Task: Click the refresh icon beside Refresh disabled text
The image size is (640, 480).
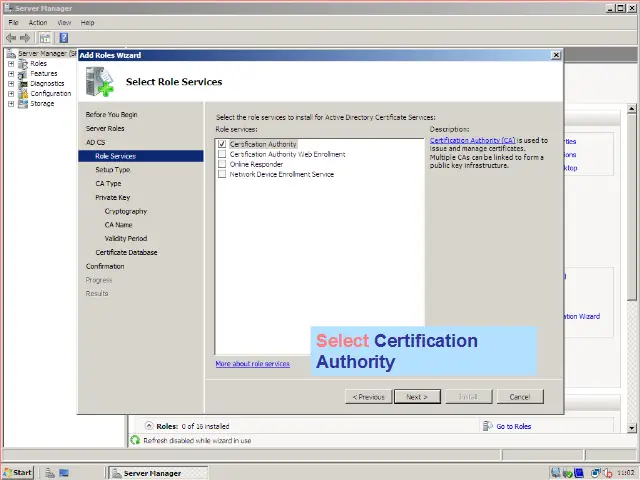Action: [x=135, y=440]
